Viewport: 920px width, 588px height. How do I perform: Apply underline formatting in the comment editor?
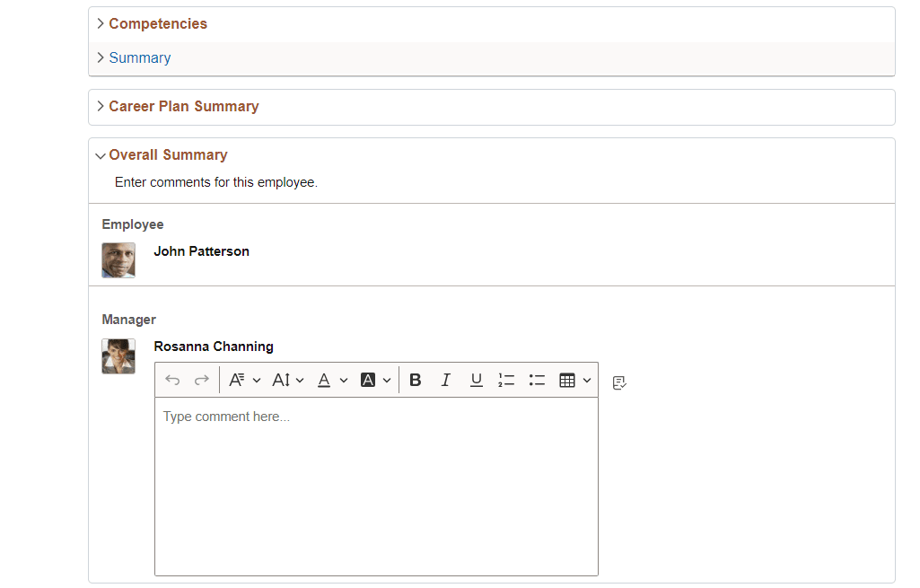coord(476,380)
